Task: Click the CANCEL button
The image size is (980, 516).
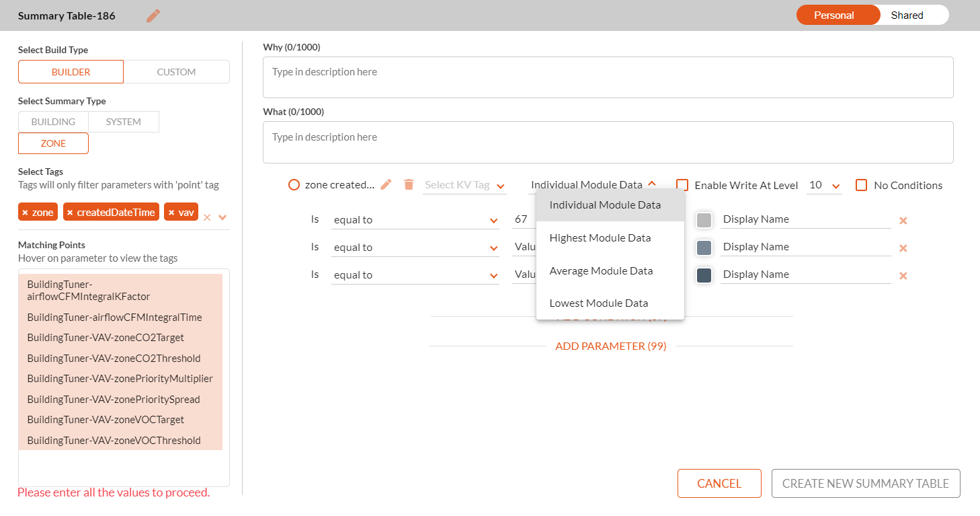Action: coord(719,484)
